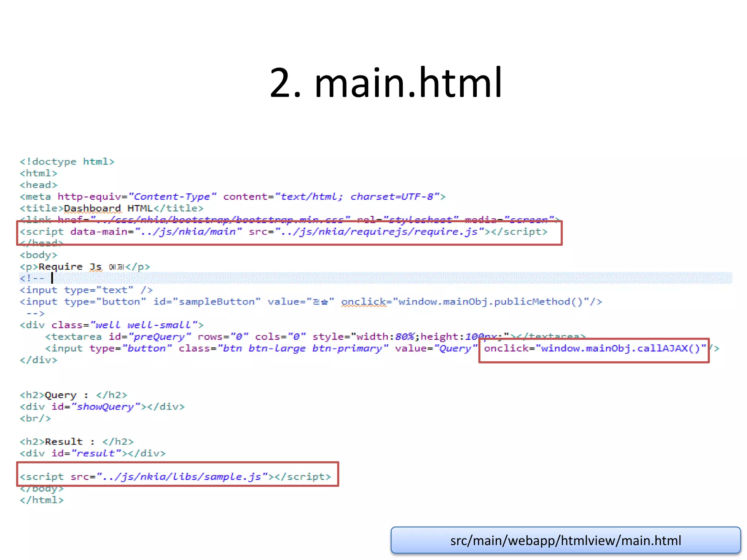Click the src/main/webapp/htmlview/main.html path label
This screenshot has width=747, height=560.
point(566,540)
